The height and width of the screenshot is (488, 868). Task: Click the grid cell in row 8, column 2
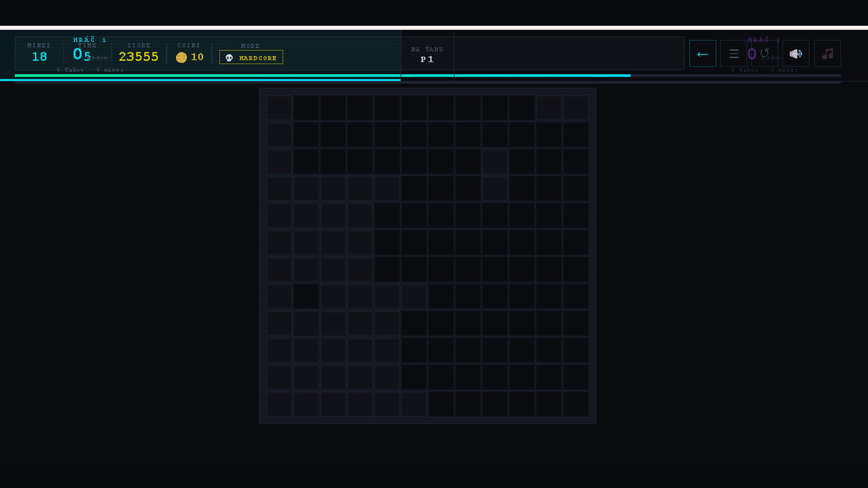point(306,296)
